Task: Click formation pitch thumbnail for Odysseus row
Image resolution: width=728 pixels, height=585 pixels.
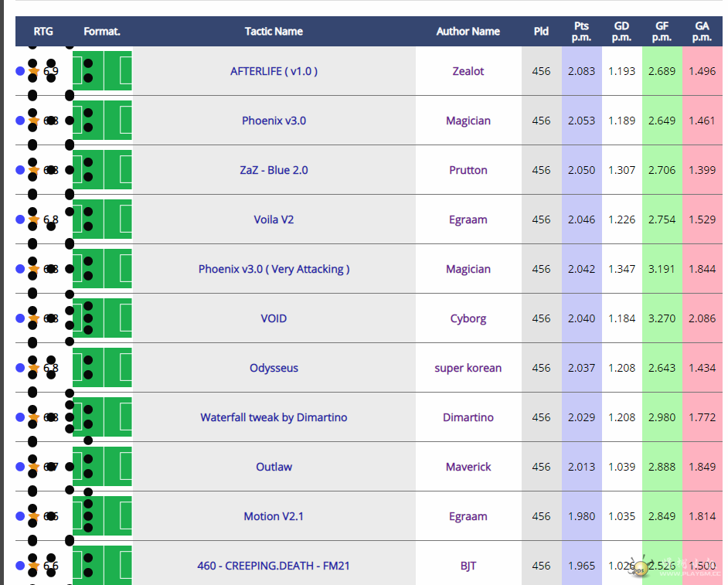Action: pos(102,368)
